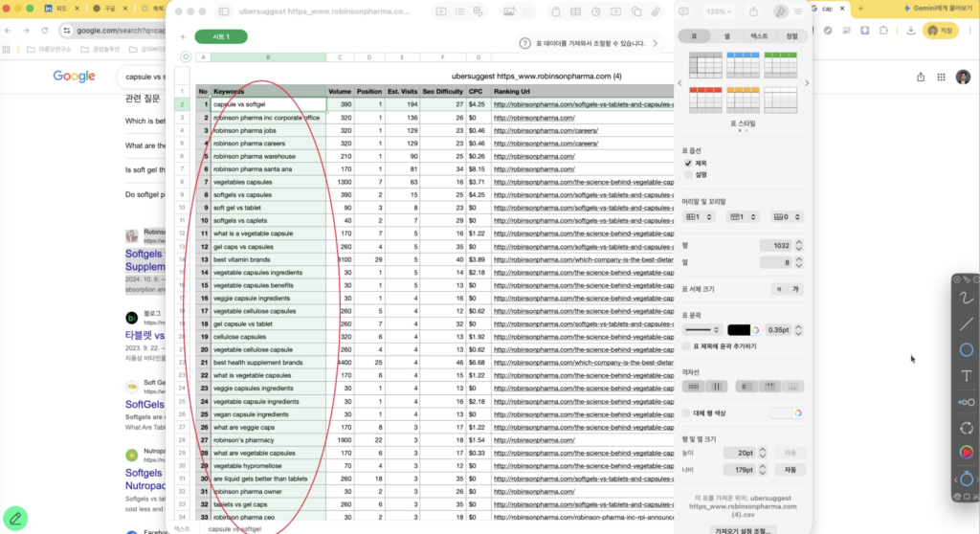This screenshot has height=534, width=980.
Task: Click the paperclip attachment icon in toolbar
Action: pyautogui.click(x=656, y=11)
